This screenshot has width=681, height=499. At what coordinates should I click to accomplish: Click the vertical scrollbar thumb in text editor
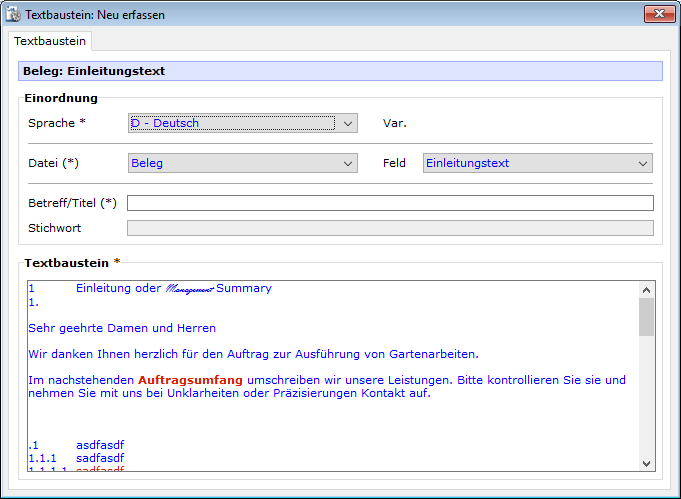point(646,316)
